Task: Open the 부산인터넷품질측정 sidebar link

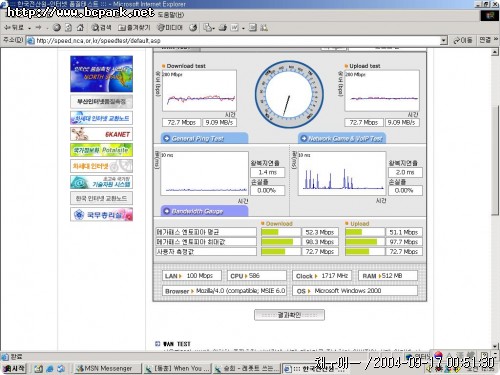Action: coord(101,101)
